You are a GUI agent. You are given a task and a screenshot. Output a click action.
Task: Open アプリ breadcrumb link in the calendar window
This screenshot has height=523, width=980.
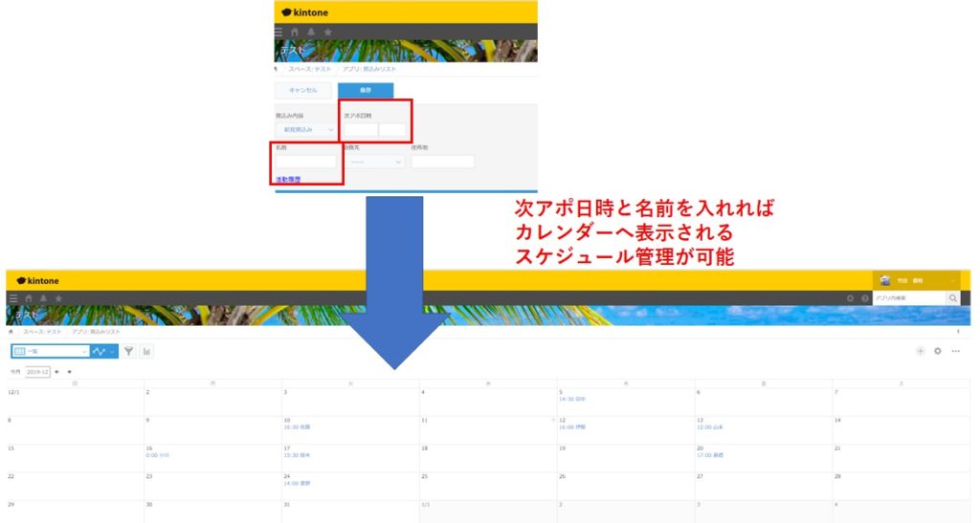point(96,332)
